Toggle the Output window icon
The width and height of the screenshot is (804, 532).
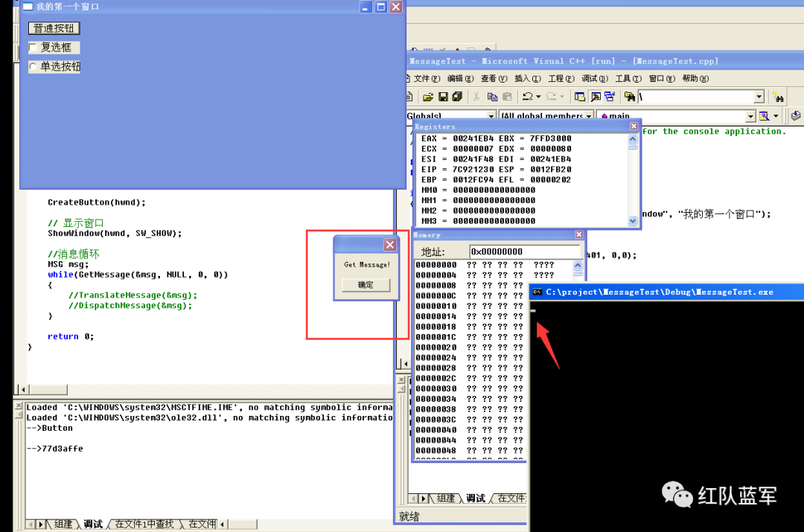tap(596, 97)
